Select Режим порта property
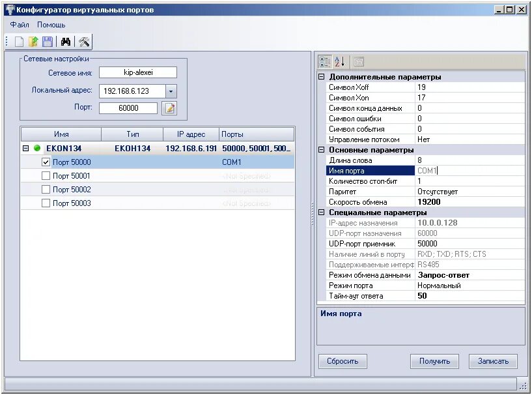 point(425,285)
